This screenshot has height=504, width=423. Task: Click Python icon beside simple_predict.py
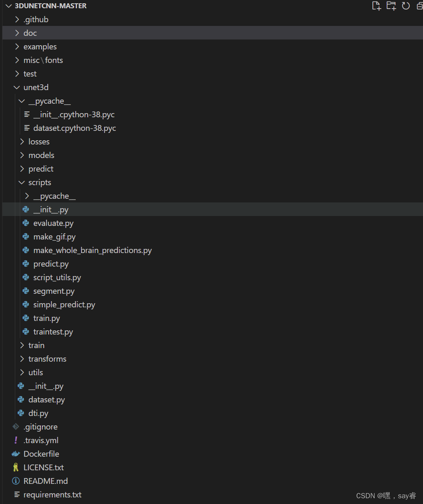pos(26,304)
